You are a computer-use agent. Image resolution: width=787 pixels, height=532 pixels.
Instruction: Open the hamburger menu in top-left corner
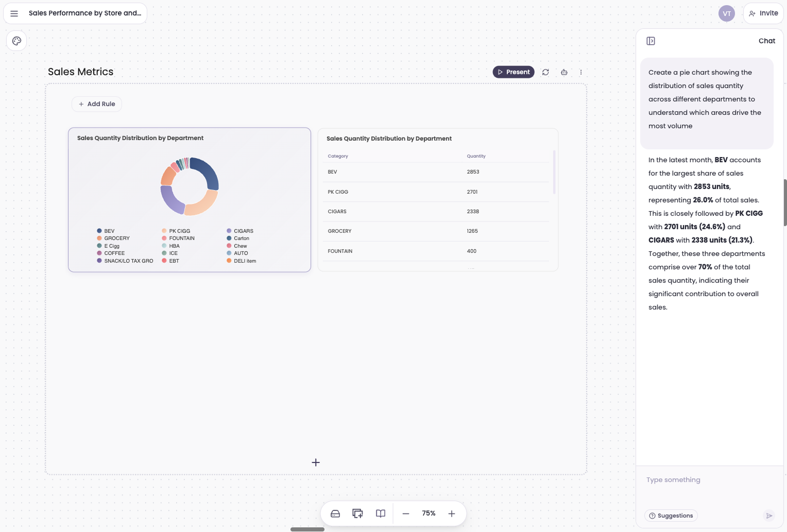(x=14, y=13)
